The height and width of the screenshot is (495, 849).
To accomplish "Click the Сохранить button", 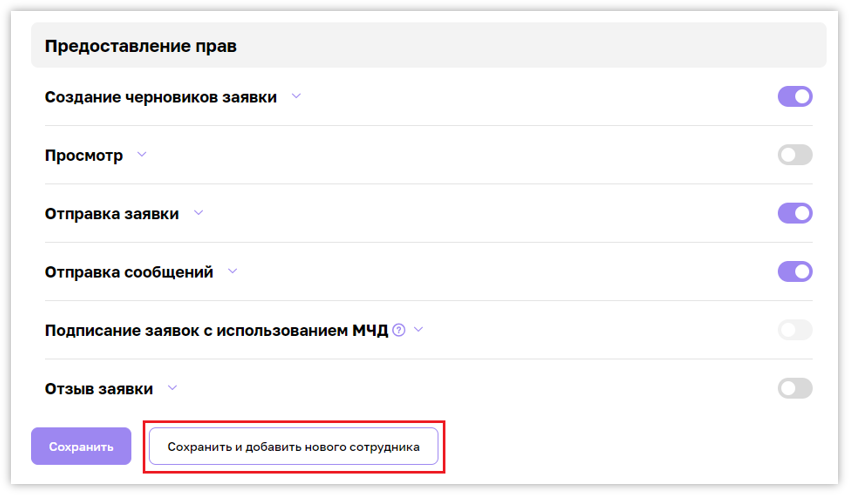I will [81, 446].
